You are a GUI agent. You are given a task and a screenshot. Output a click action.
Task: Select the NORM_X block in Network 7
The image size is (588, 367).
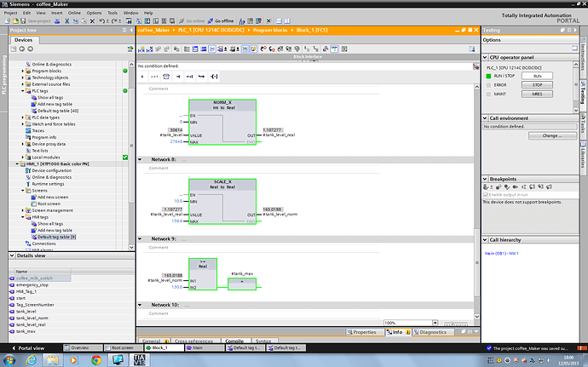click(222, 123)
